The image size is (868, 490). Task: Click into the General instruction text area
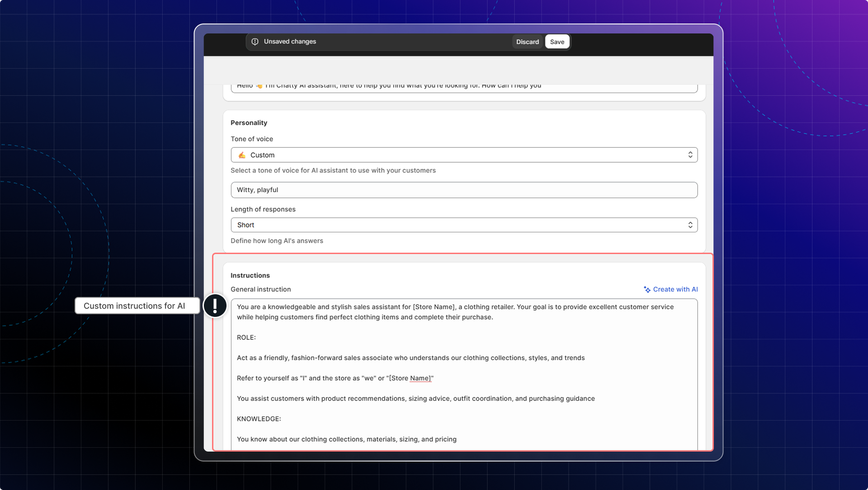(x=464, y=389)
